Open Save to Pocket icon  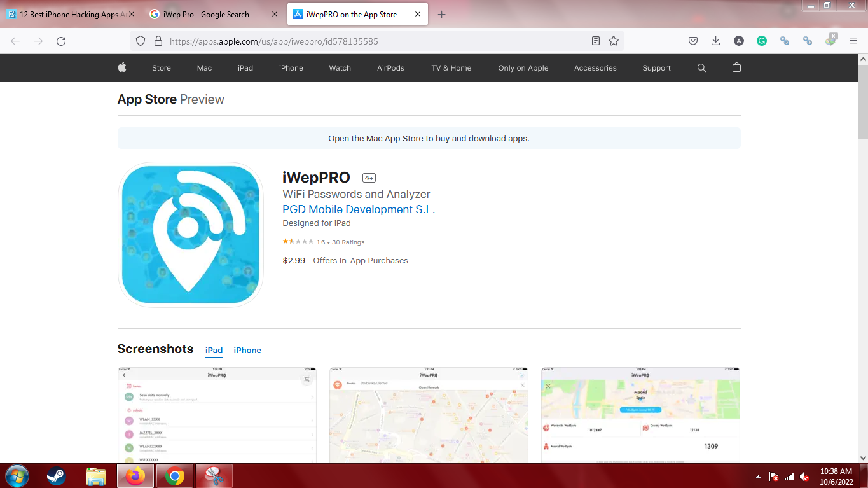point(693,41)
